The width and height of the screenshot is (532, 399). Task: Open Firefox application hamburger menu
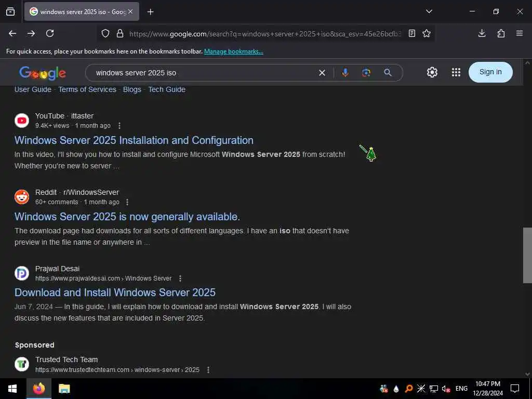(x=520, y=33)
